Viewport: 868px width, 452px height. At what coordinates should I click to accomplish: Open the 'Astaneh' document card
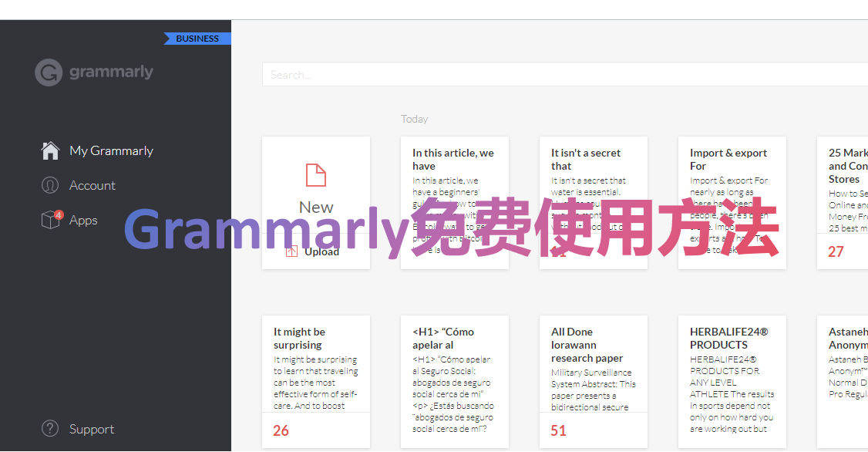pos(843,382)
